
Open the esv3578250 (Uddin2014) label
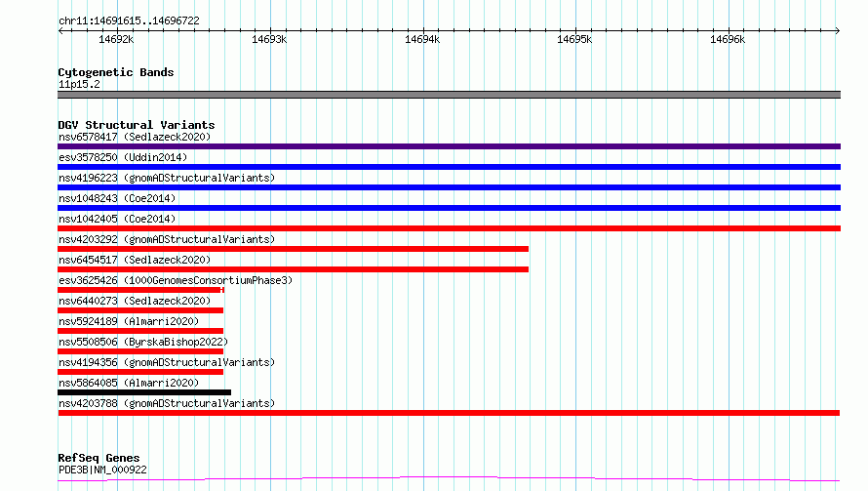123,157
